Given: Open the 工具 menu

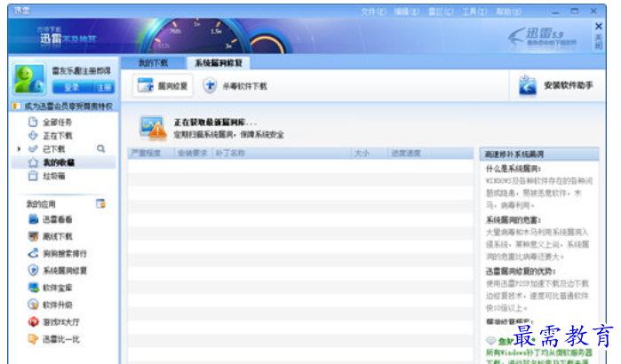Looking at the screenshot, I should 474,12.
